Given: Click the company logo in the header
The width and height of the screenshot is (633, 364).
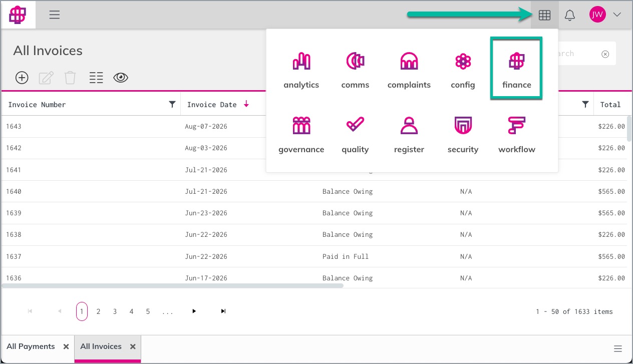Looking at the screenshot, I should (x=18, y=15).
